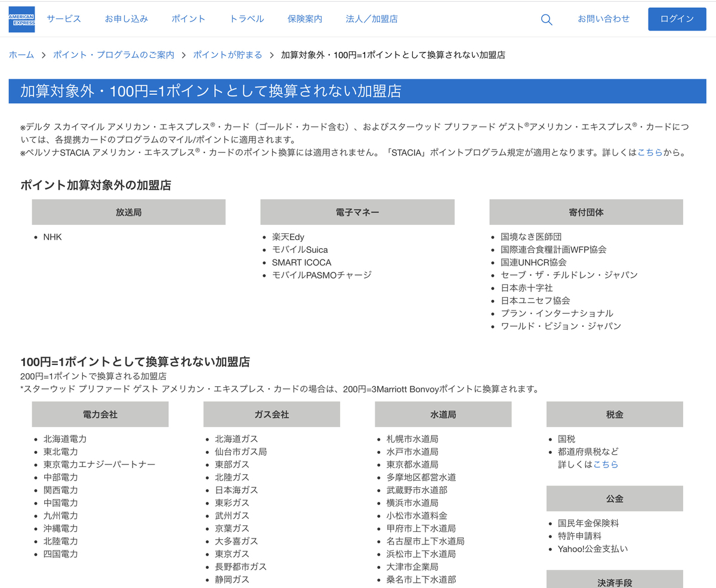The width and height of the screenshot is (716, 588).
Task: Open the 法人／加盟店 menu
Action: click(x=372, y=19)
